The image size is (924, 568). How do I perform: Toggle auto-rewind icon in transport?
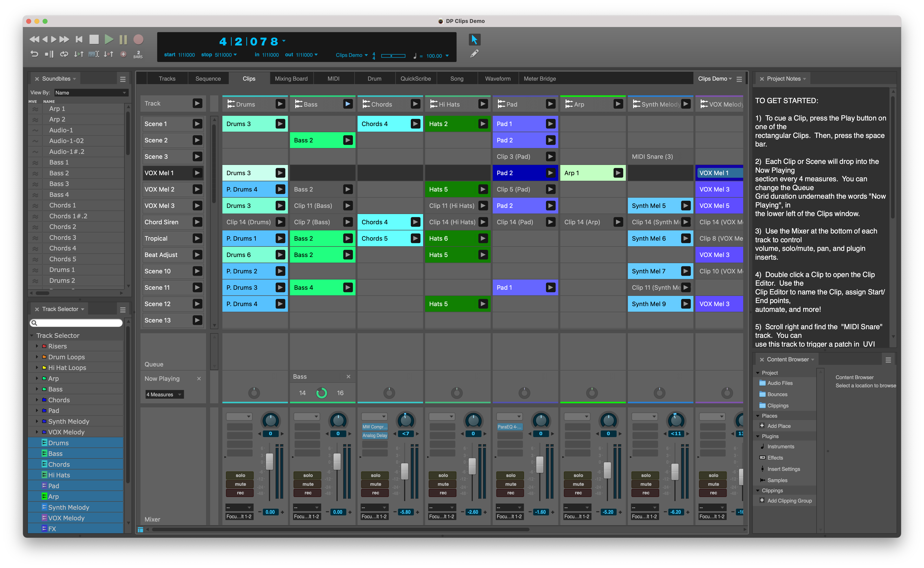click(x=34, y=54)
